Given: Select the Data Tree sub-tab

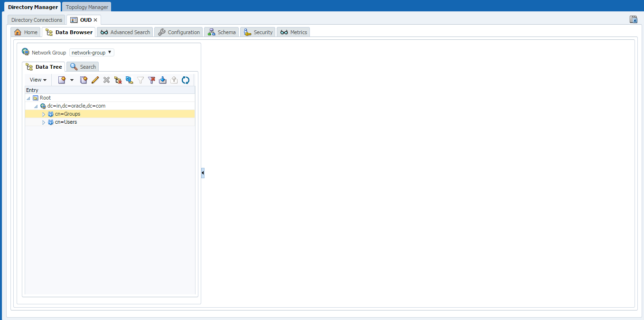Looking at the screenshot, I should click(x=44, y=67).
